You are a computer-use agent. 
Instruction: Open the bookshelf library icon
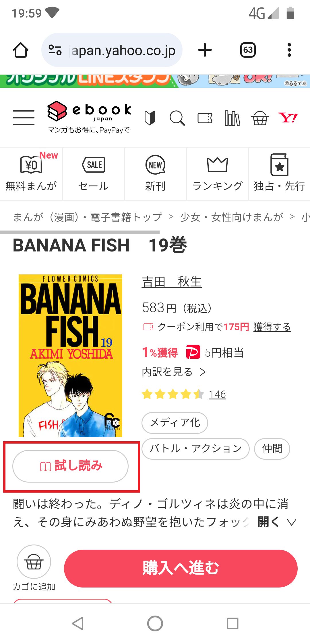click(232, 118)
